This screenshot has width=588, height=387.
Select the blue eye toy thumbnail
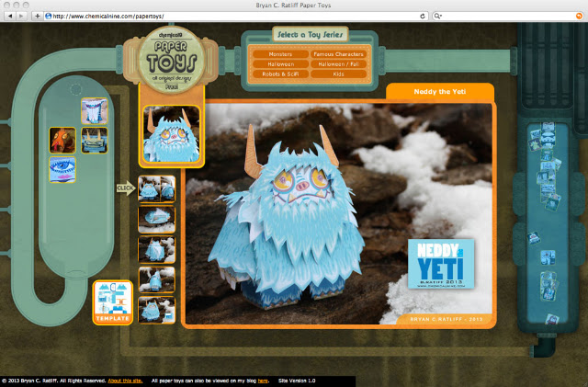pos(62,170)
